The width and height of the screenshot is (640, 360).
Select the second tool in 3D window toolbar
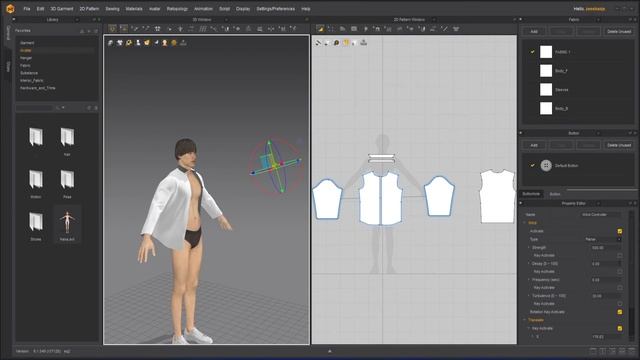[124, 29]
